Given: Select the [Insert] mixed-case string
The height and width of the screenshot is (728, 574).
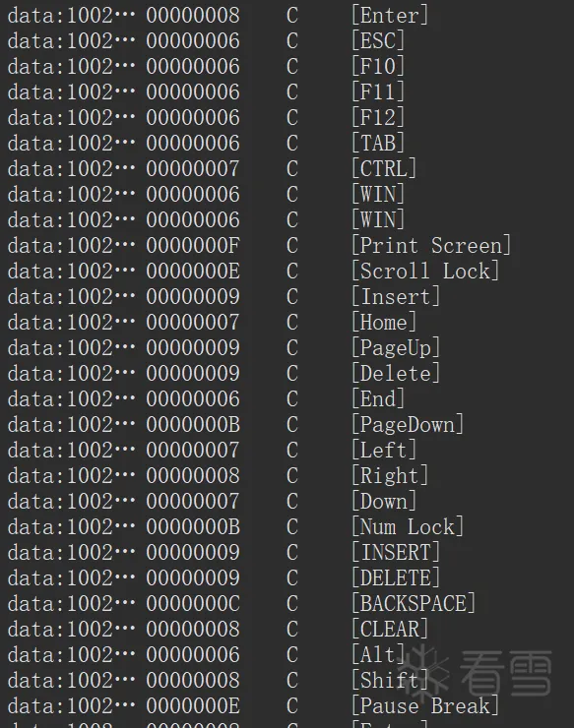Looking at the screenshot, I should (x=396, y=297).
